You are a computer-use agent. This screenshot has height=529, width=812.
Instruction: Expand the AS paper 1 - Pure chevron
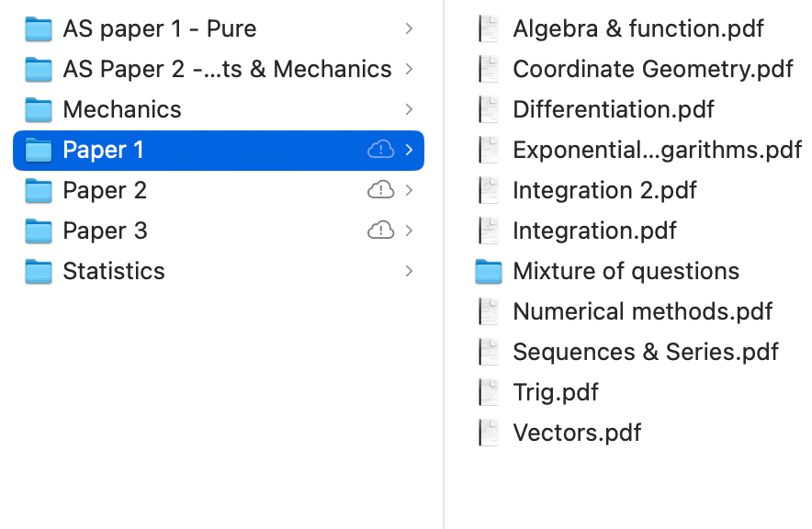pyautogui.click(x=409, y=29)
